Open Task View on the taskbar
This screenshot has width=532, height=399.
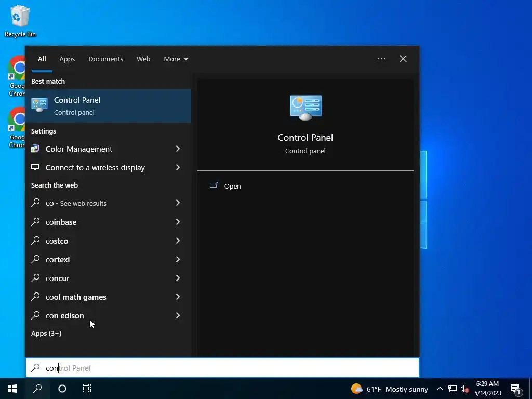tap(87, 389)
